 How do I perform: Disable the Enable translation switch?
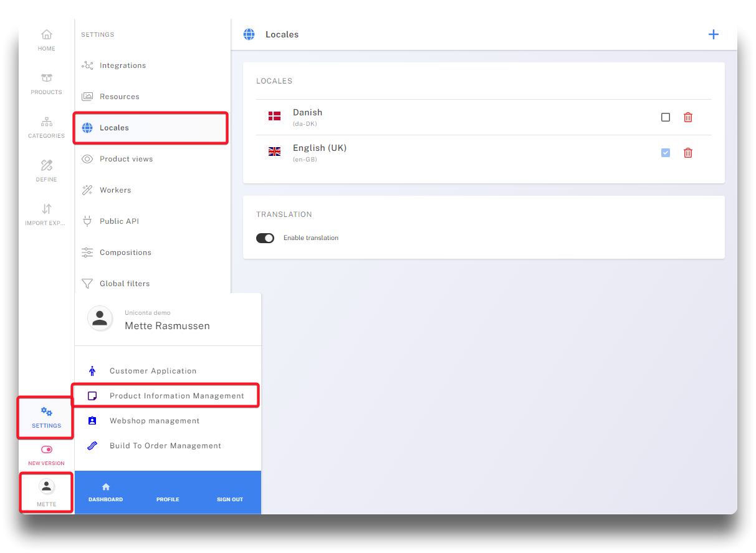point(266,238)
